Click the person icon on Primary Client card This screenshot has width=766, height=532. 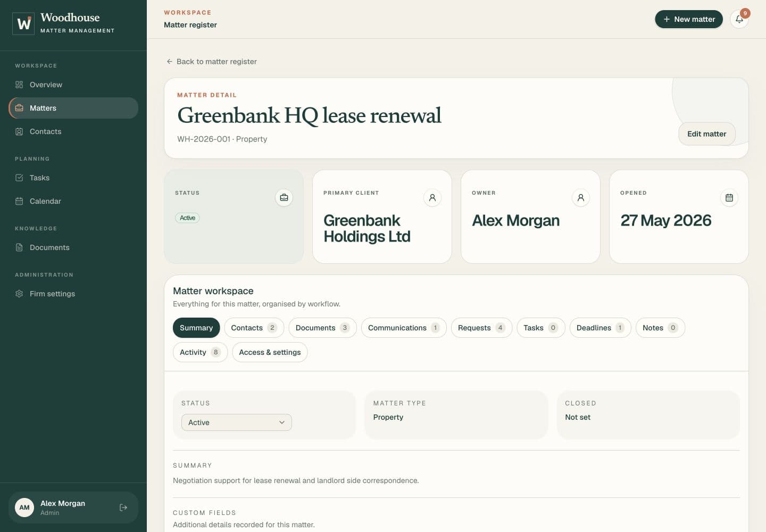tap(432, 197)
